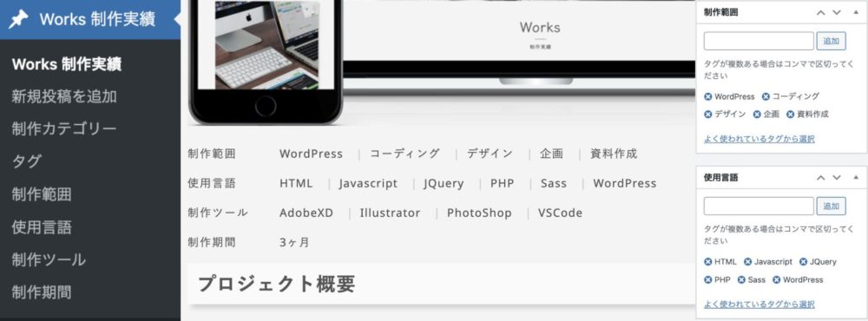Click 追加 button in 使用言語 panel

(x=831, y=206)
